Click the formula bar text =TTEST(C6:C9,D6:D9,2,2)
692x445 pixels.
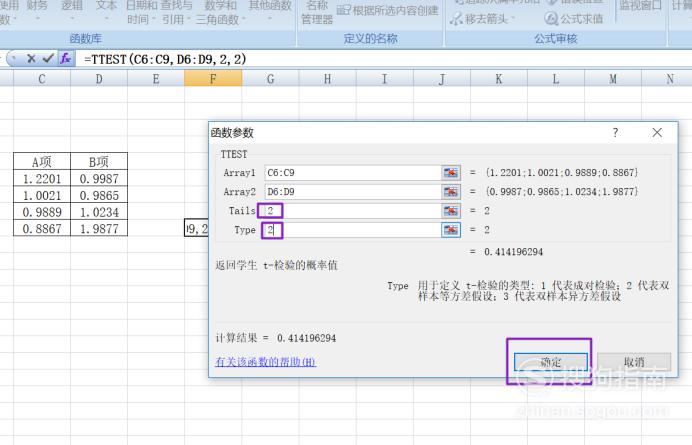165,59
